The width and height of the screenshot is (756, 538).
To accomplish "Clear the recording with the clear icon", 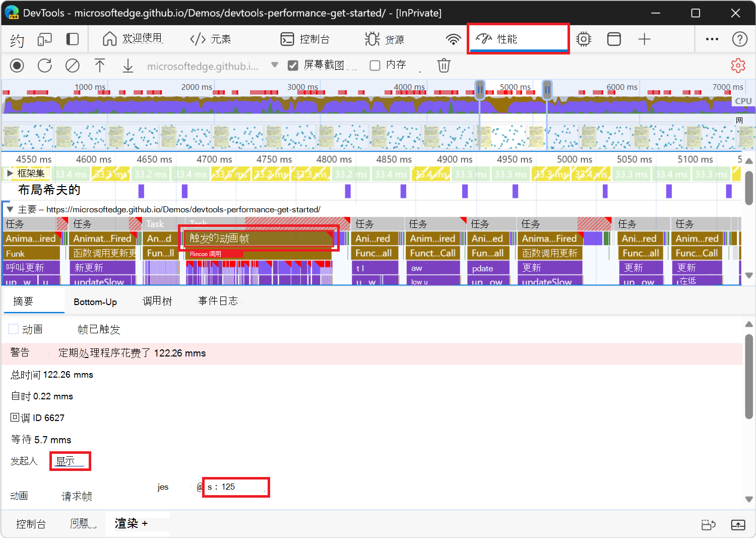I will click(x=73, y=66).
